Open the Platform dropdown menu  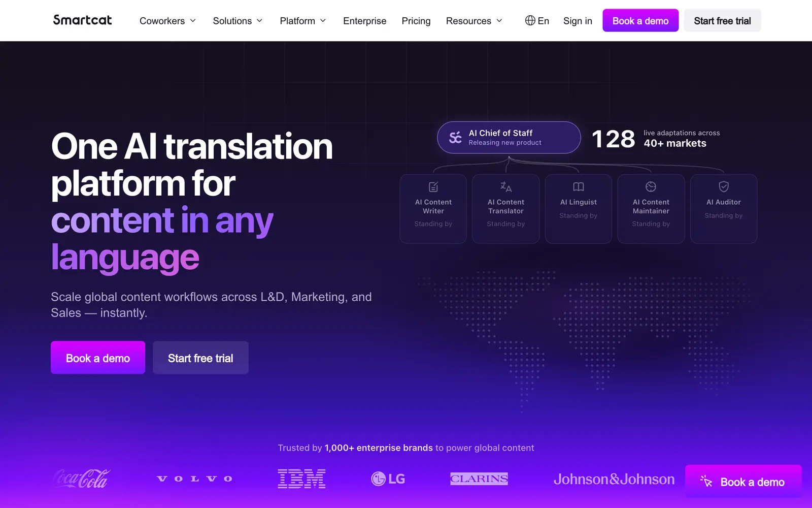302,21
